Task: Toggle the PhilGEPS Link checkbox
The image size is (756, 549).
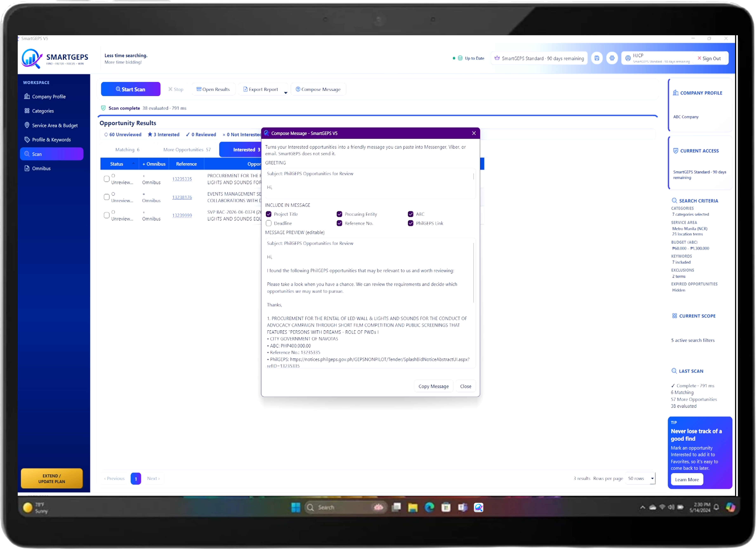Action: click(x=411, y=223)
